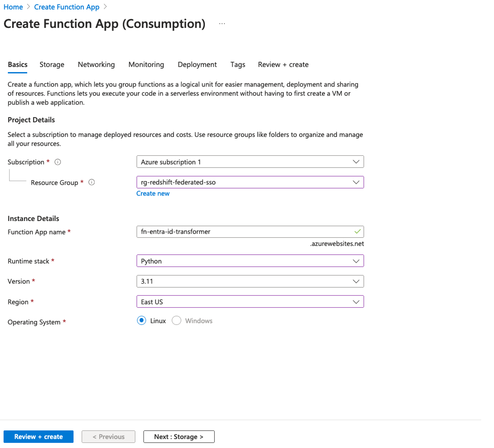Viewport: 494px width, 448px height.
Task: Expand the Subscription dropdown
Action: [x=250, y=162]
